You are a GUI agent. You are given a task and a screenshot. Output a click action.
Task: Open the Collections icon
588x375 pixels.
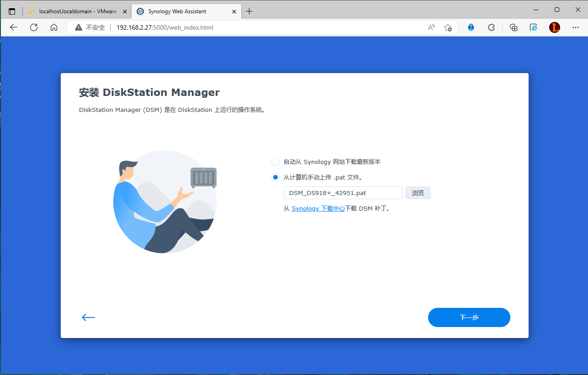[514, 27]
